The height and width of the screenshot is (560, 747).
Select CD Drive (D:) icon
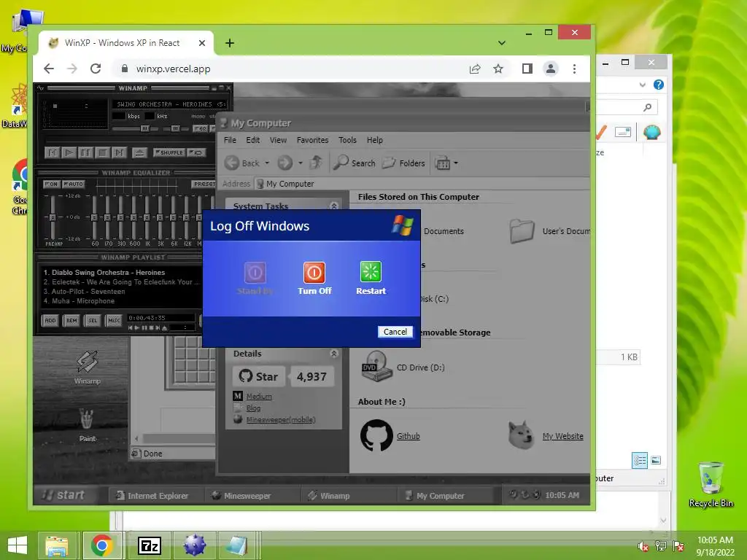coord(376,367)
